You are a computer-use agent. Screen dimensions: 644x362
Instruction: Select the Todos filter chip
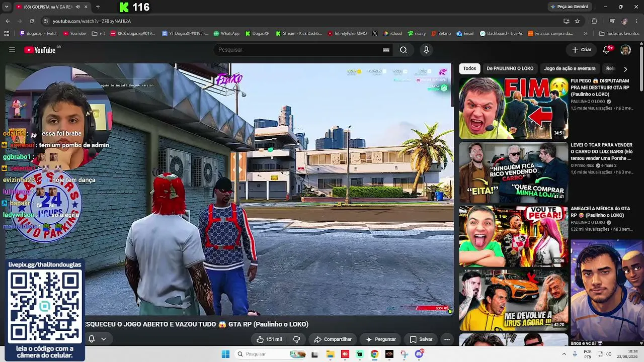469,68
